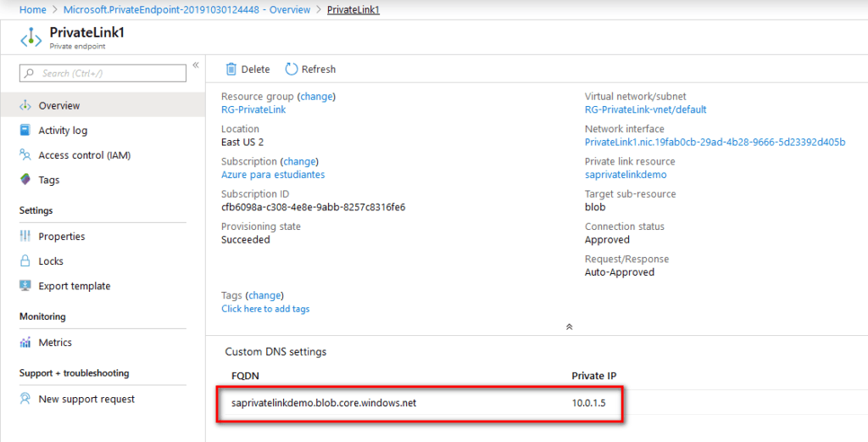
Task: Open the RG-PrivateLink resource group link
Action: (x=253, y=109)
